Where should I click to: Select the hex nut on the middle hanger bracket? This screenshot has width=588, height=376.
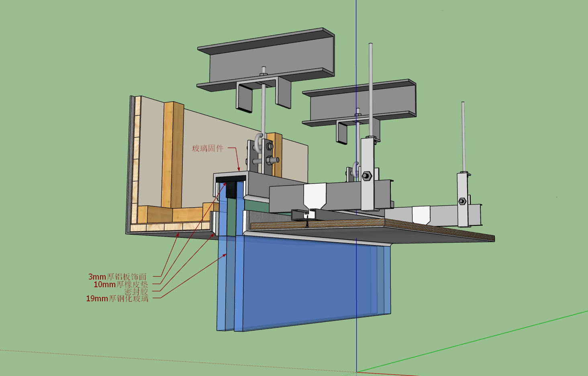(x=366, y=176)
